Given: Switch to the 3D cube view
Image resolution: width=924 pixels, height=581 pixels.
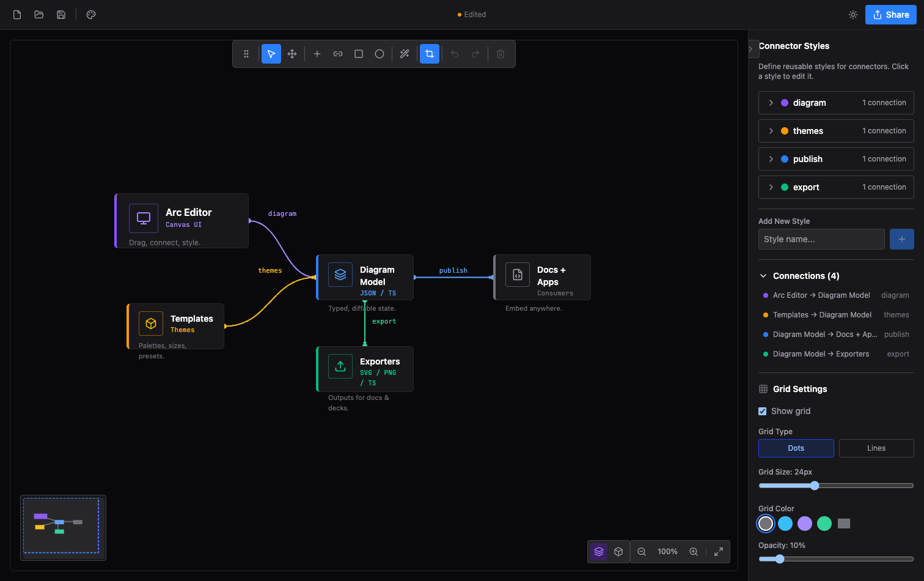Looking at the screenshot, I should [x=618, y=552].
